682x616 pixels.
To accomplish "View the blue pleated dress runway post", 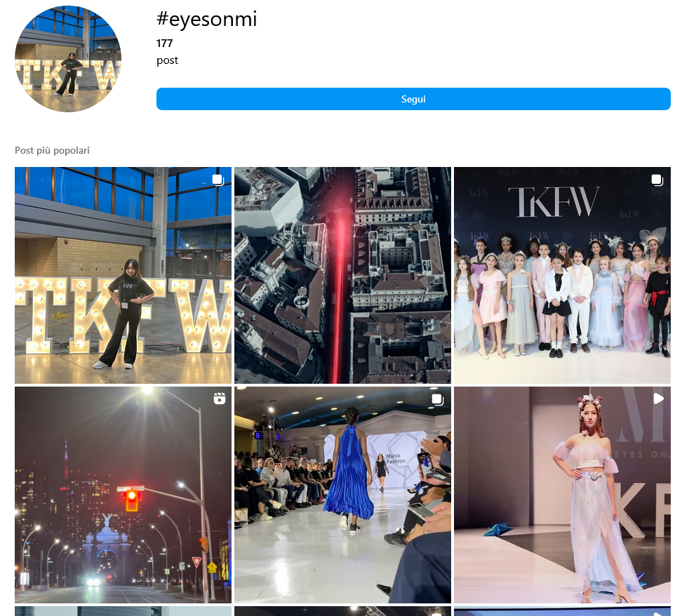I will [342, 495].
